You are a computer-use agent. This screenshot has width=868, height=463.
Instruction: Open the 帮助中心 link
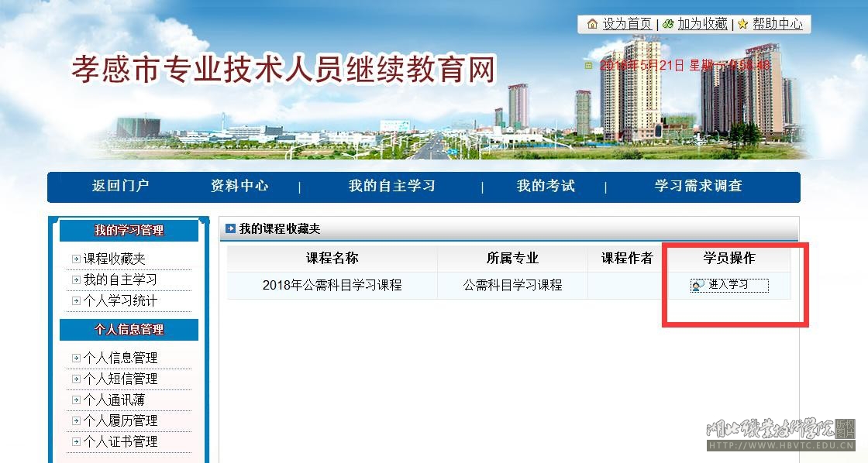pyautogui.click(x=777, y=24)
